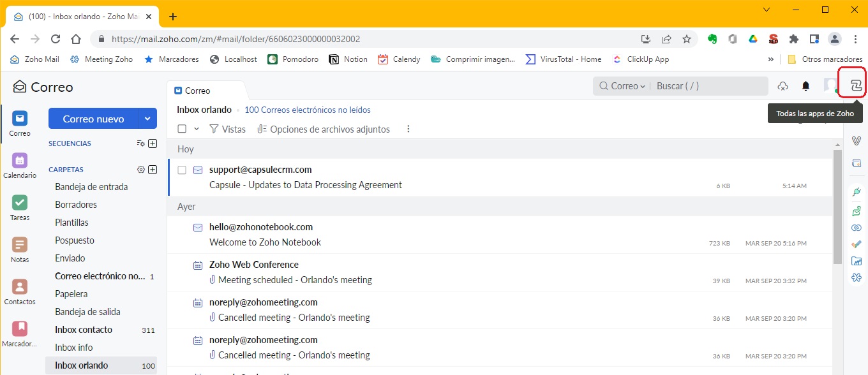
Task: Open Opciones de archivos adjuntos menu
Action: pyautogui.click(x=324, y=129)
